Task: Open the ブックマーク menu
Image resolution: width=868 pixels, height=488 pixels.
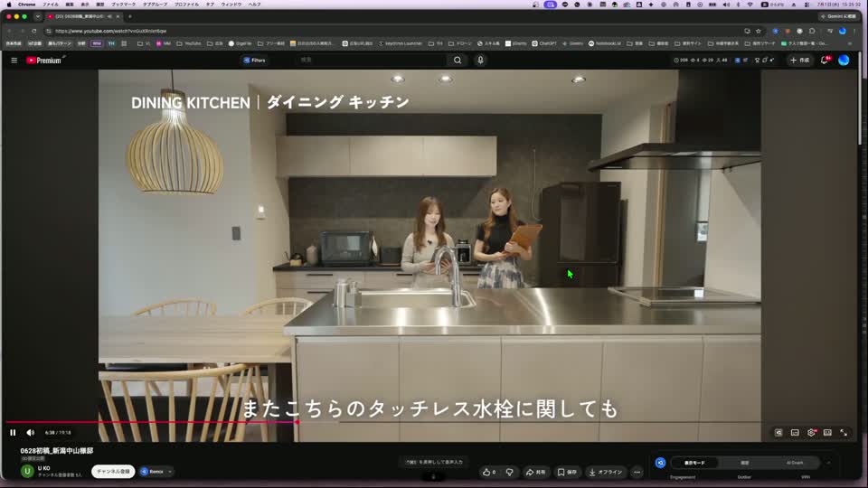Action: (x=124, y=4)
